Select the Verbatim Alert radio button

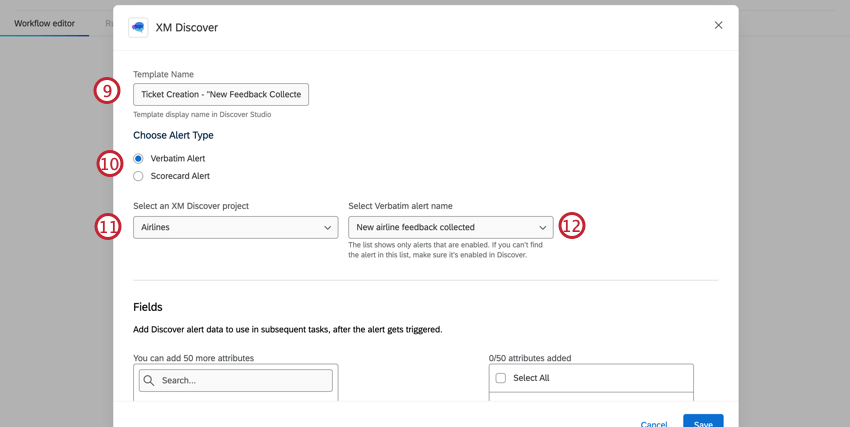tap(138, 159)
